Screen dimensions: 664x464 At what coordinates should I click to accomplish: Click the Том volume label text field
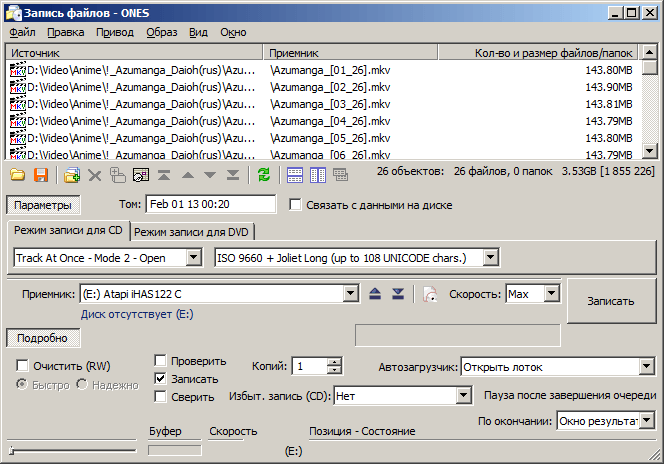tap(210, 204)
